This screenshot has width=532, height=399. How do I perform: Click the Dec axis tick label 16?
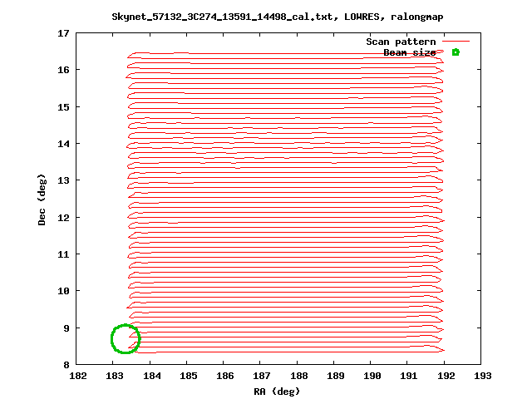click(63, 70)
